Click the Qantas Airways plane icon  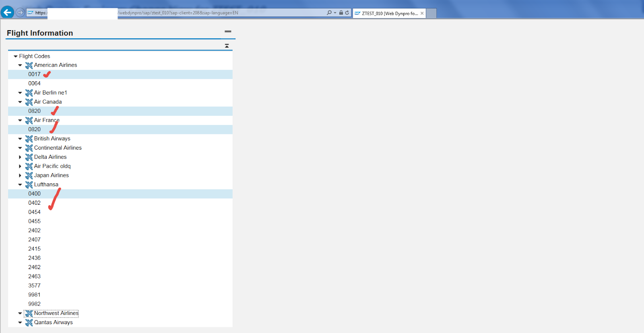(x=29, y=323)
